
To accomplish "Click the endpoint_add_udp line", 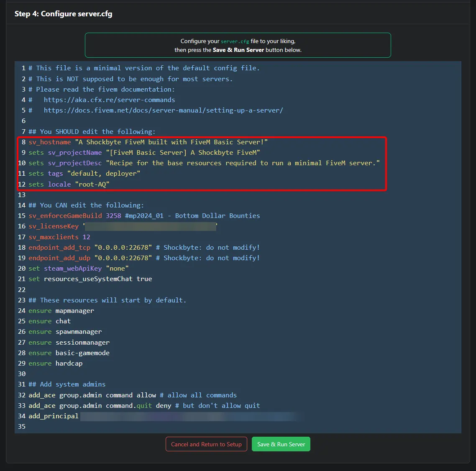I will tap(144, 258).
